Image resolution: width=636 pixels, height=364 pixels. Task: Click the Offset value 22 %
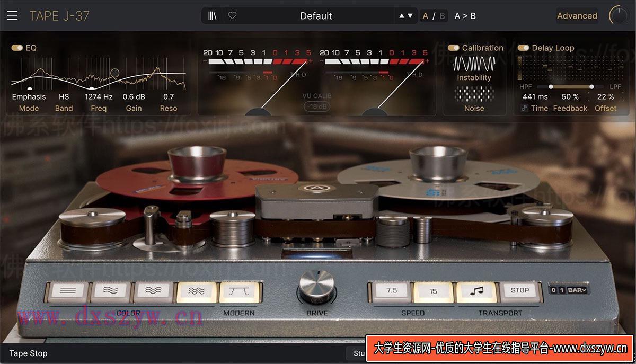(605, 97)
